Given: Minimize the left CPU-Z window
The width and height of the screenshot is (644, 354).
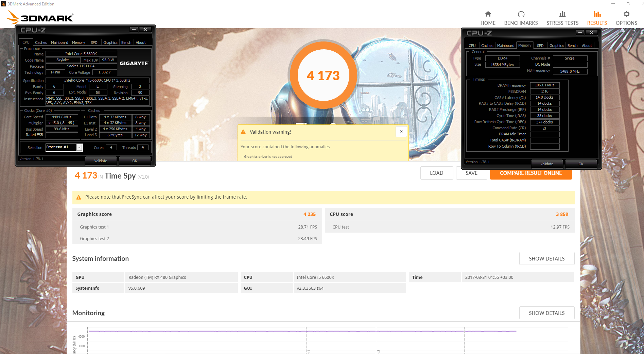Looking at the screenshot, I should tap(134, 29).
